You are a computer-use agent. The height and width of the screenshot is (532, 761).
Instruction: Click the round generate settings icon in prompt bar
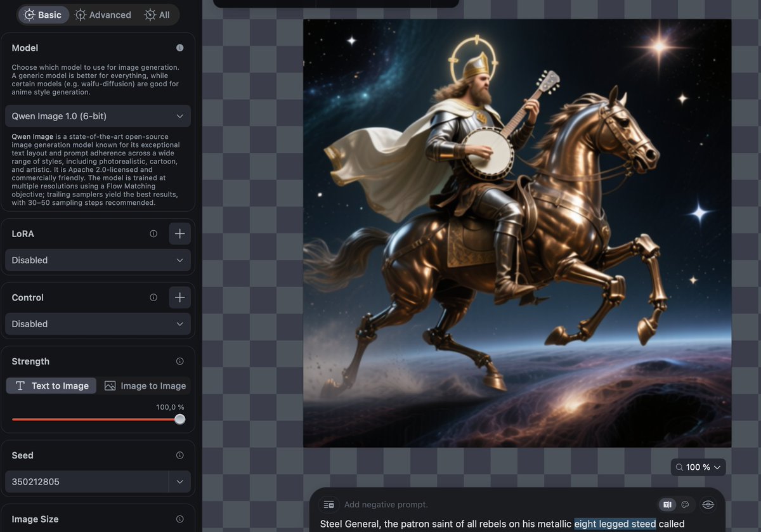point(708,505)
